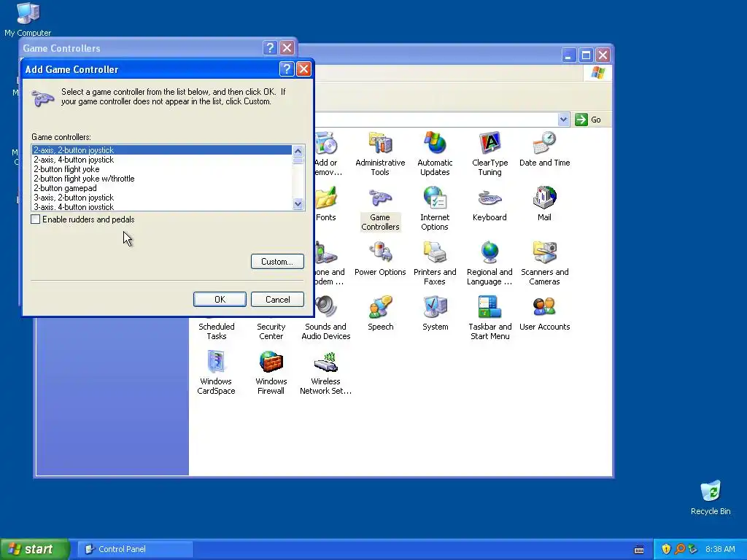Enable rudders and pedals checkbox
The width and height of the screenshot is (747, 560).
(35, 219)
